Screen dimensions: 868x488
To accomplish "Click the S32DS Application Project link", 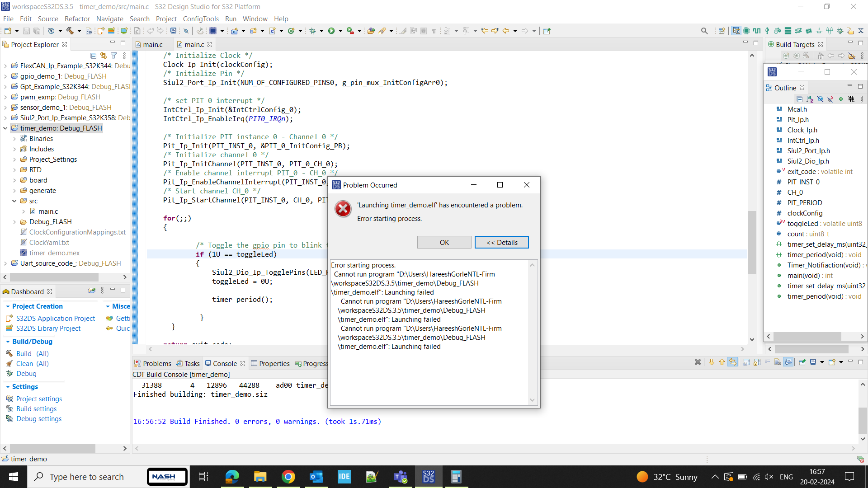I will coord(56,319).
